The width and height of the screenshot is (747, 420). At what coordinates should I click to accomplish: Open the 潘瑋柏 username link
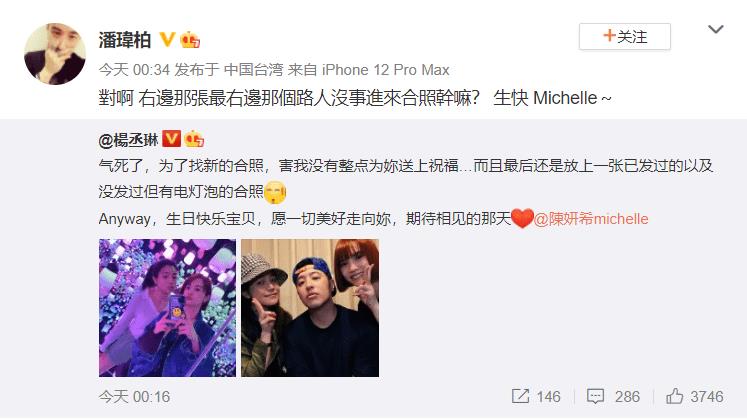125,40
